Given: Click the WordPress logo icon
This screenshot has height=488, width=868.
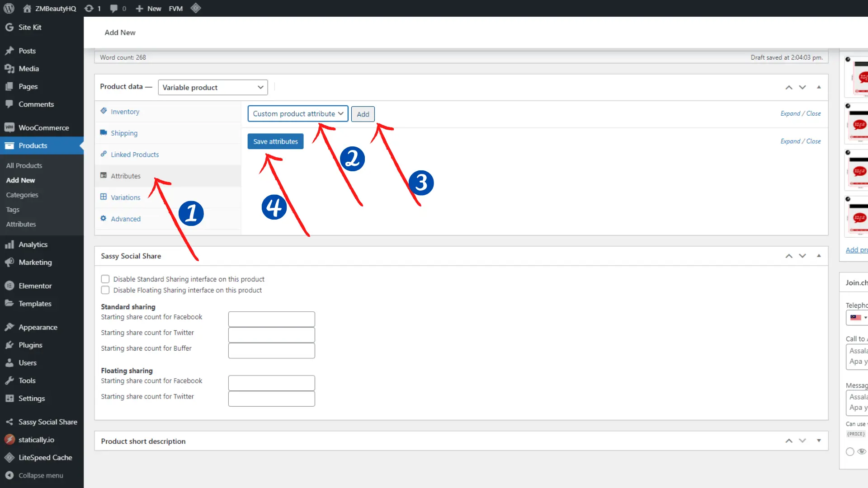Looking at the screenshot, I should tap(9, 8).
